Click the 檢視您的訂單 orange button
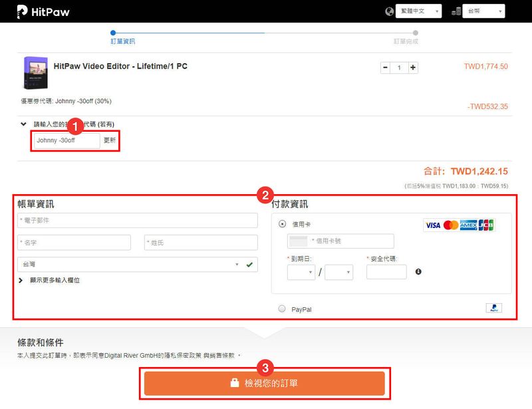The image size is (532, 409). tap(265, 384)
